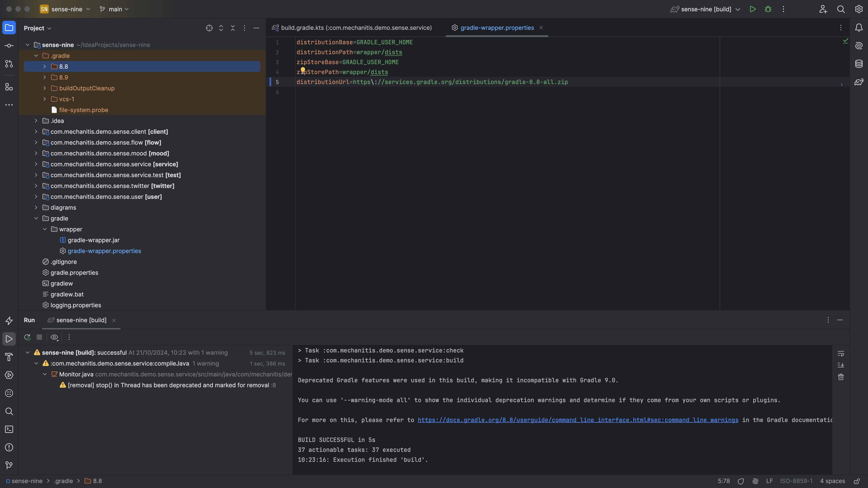Open the Terminal tool window
The height and width of the screenshot is (488, 868).
click(x=9, y=429)
